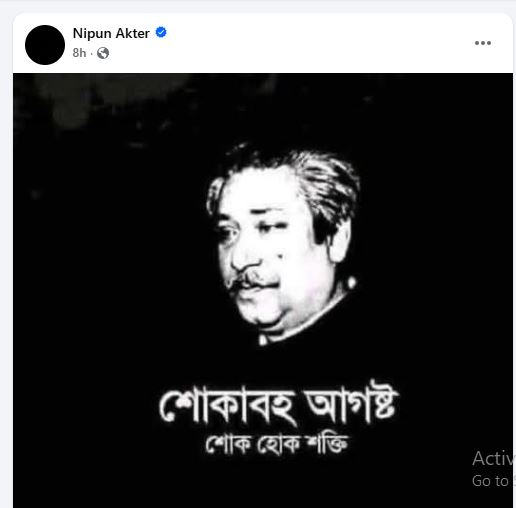Image resolution: width=516 pixels, height=508 pixels.
Task: Click the শোকাবহ আগষ্ট headline text
Action: pyautogui.click(x=278, y=404)
